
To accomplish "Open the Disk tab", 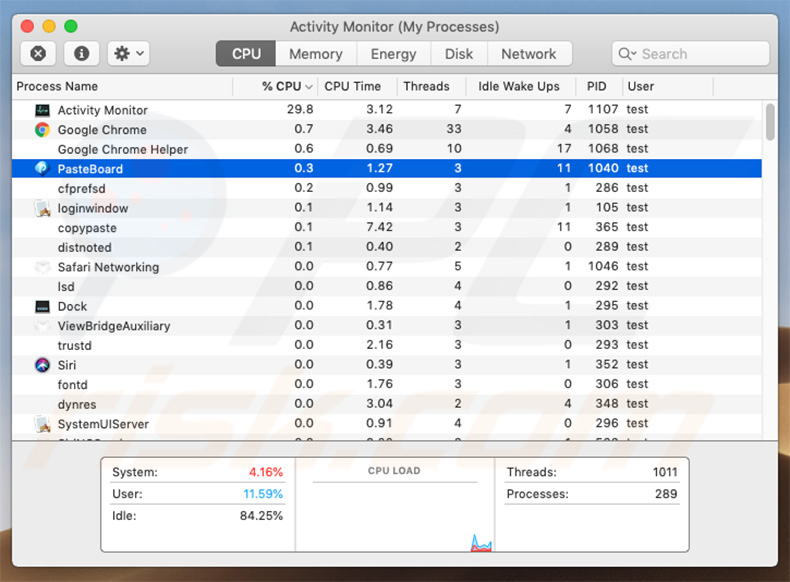I will coord(459,53).
